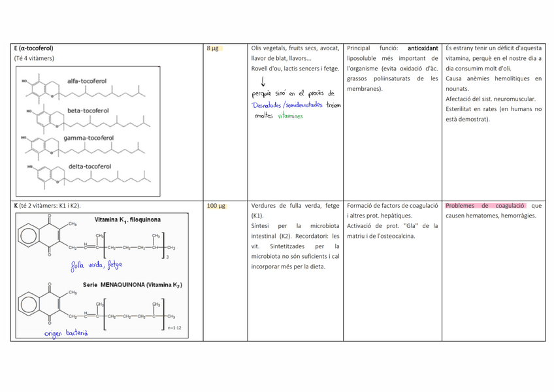Click the 'delta-tocoferol' structure label
The height and width of the screenshot is (392, 554).
click(x=90, y=167)
